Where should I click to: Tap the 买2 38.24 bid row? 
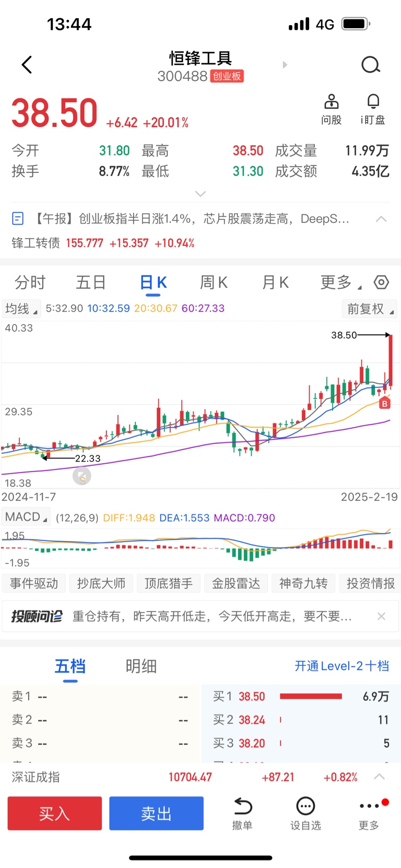pyautogui.click(x=301, y=720)
